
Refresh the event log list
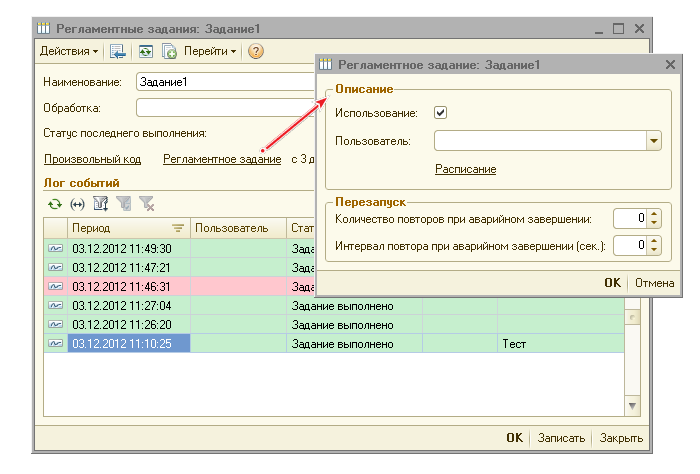(x=54, y=203)
